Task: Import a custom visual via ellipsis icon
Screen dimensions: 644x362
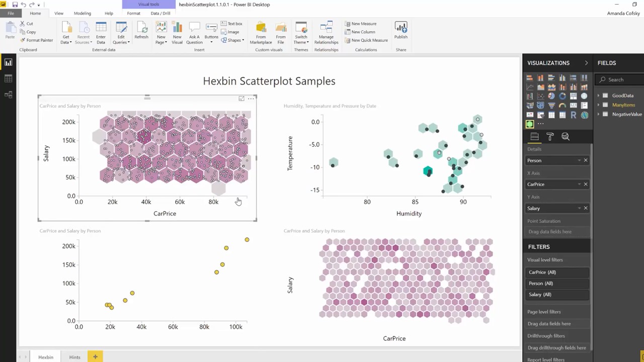Action: coord(540,124)
